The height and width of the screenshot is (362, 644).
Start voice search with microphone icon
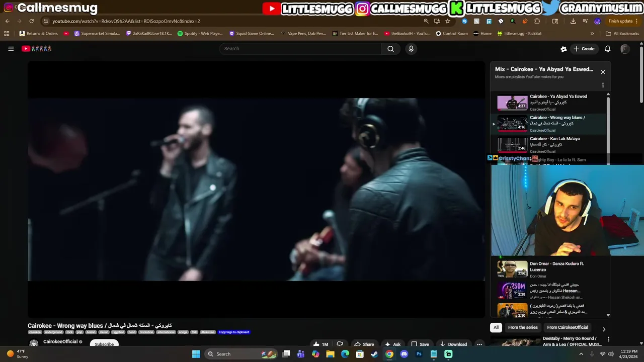[411, 49]
